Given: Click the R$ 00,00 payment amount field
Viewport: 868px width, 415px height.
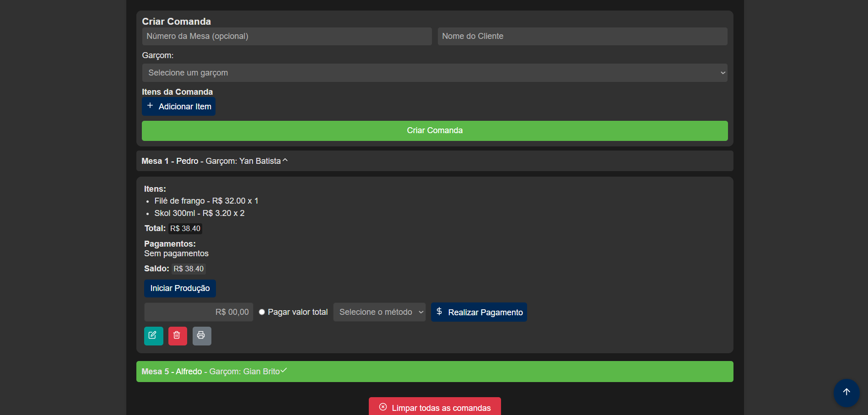Looking at the screenshot, I should point(199,312).
